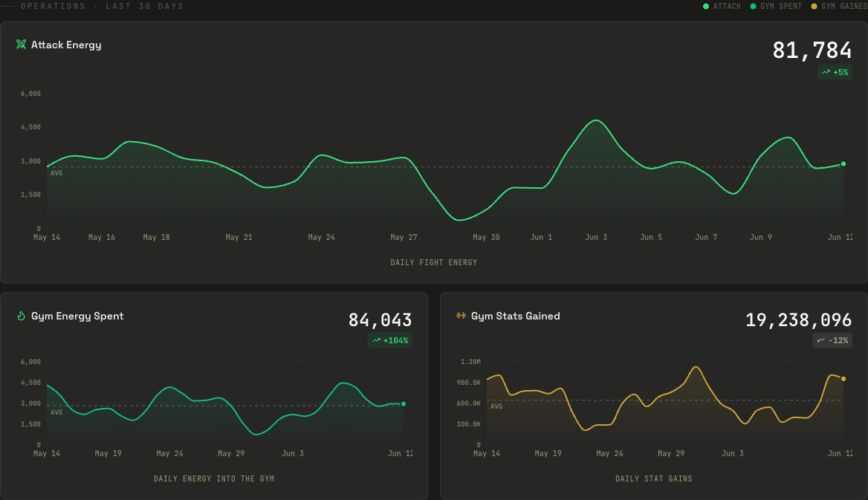Click the 300.0K y-axis label
This screenshot has width=868, height=500.
click(468, 424)
